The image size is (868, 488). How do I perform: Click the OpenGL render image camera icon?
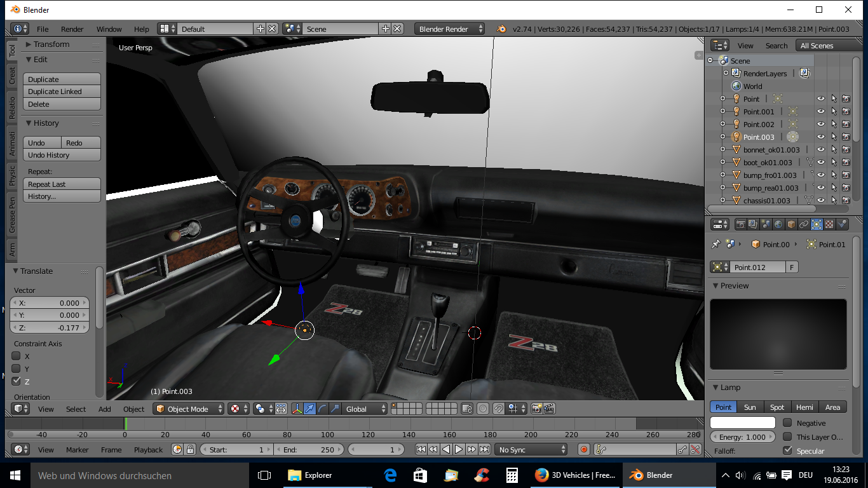(x=537, y=409)
